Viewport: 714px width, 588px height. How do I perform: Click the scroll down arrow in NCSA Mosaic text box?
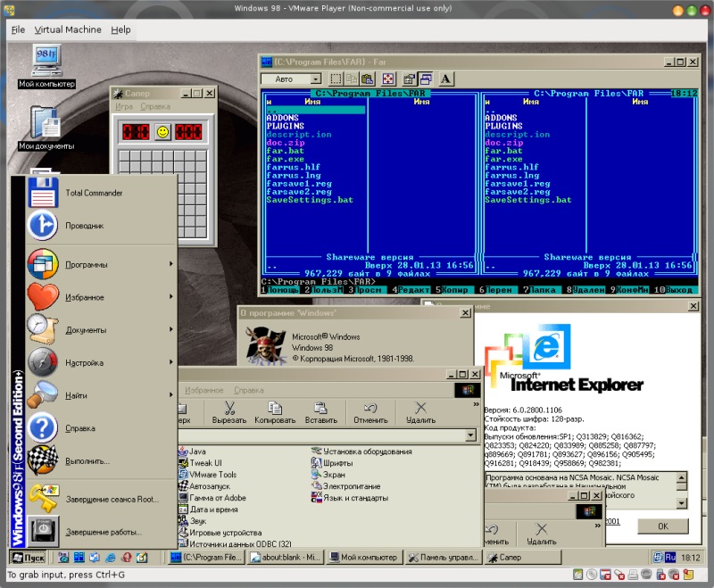click(x=682, y=503)
